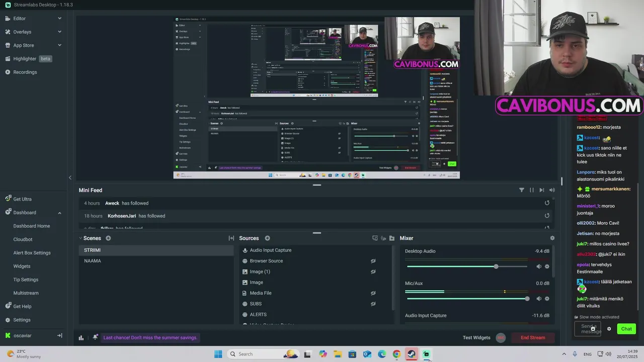644x362 pixels.
Task: Open Widgets in the Dashboard submenu
Action: point(22,266)
